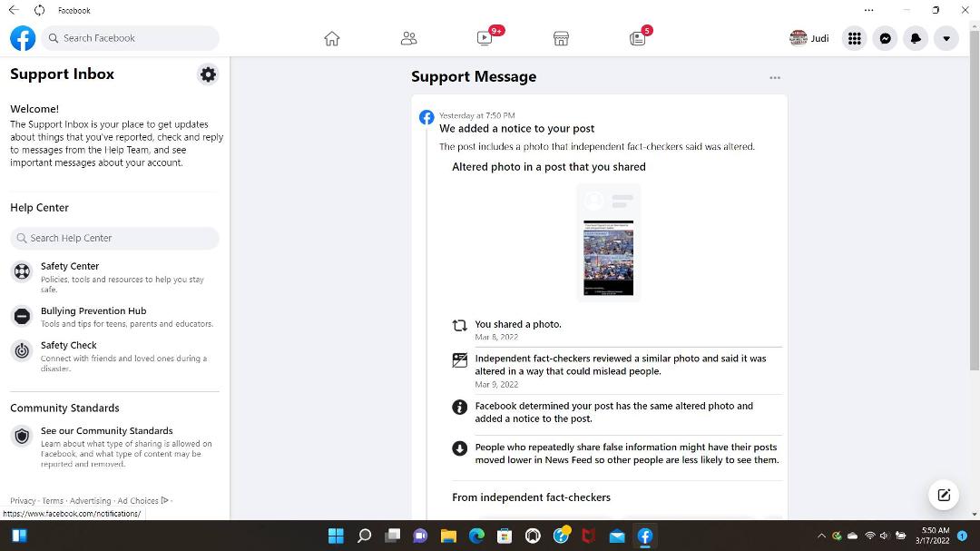The height and width of the screenshot is (551, 980).
Task: Open Microsoft Edge from the taskbar
Action: coord(477,536)
